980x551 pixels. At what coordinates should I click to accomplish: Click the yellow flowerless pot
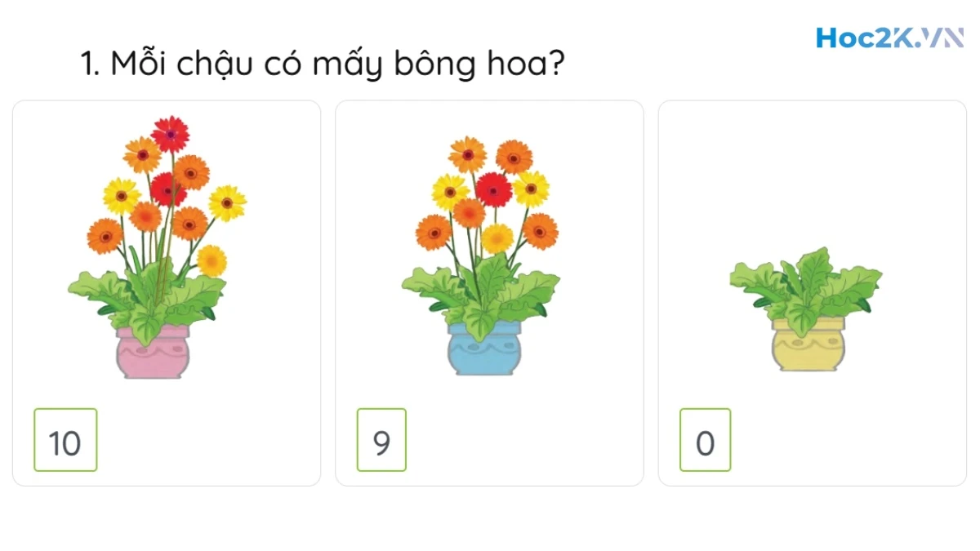pos(808,345)
